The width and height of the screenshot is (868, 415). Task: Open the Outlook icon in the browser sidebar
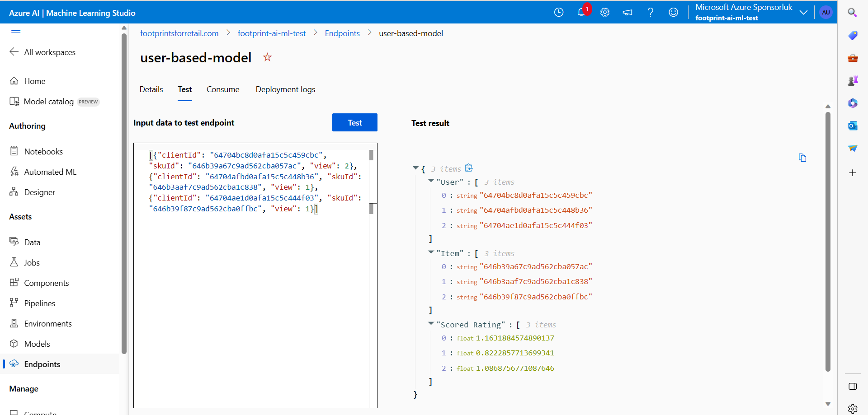[853, 126]
